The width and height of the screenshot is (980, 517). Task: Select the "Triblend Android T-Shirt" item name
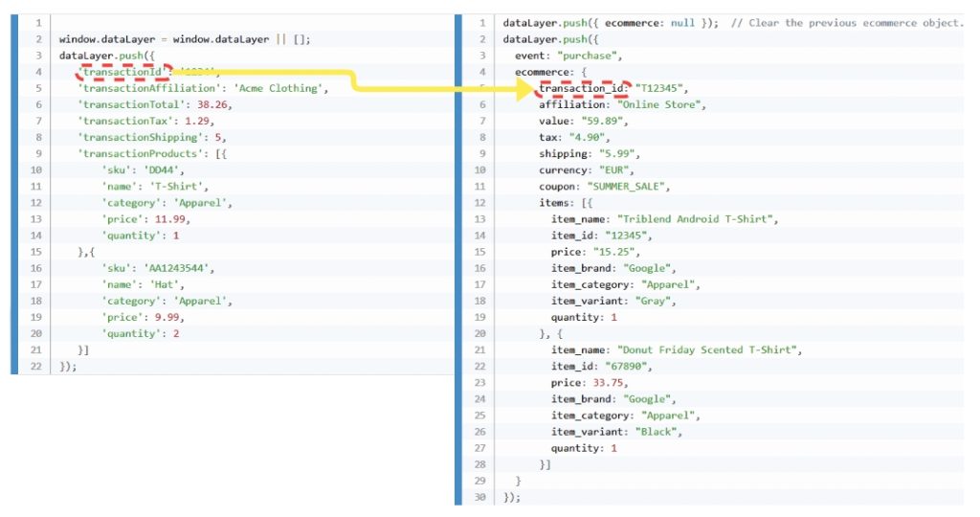(x=698, y=219)
